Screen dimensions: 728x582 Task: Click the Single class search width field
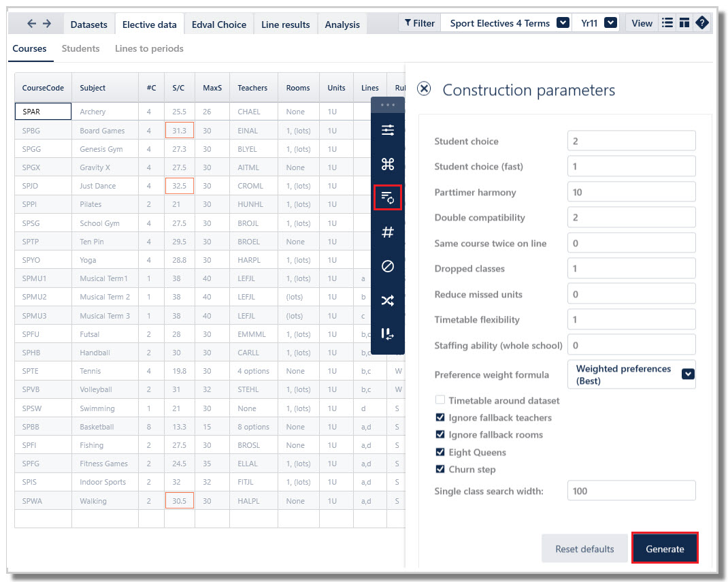(x=631, y=491)
